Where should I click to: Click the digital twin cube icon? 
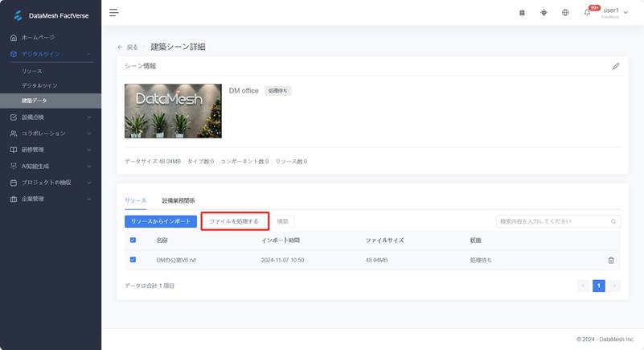click(14, 54)
